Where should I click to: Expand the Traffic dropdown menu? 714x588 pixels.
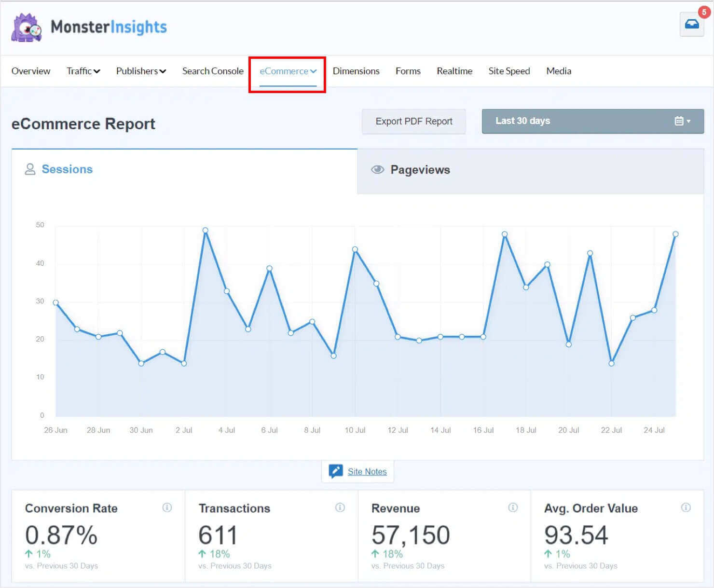(82, 71)
